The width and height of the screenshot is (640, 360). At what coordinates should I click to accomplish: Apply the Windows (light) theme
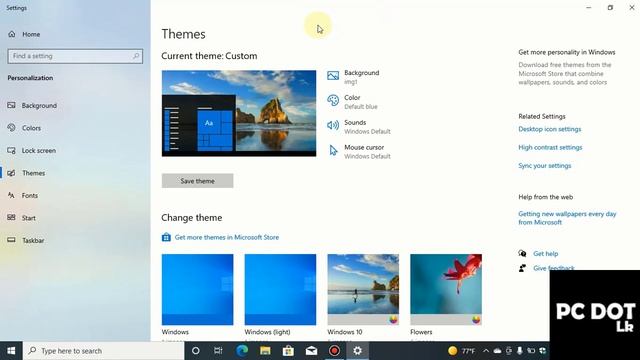280,289
